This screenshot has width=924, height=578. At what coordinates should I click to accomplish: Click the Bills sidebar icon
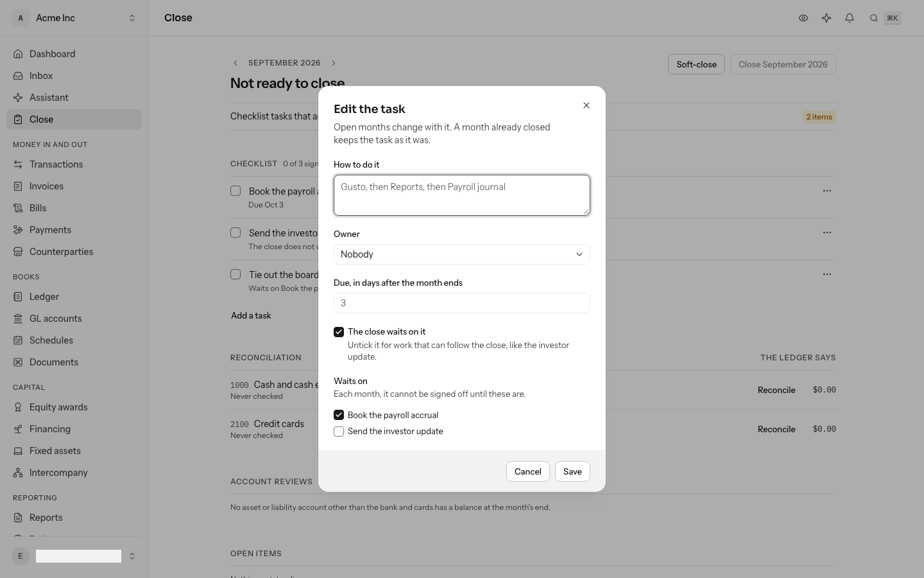tap(18, 208)
